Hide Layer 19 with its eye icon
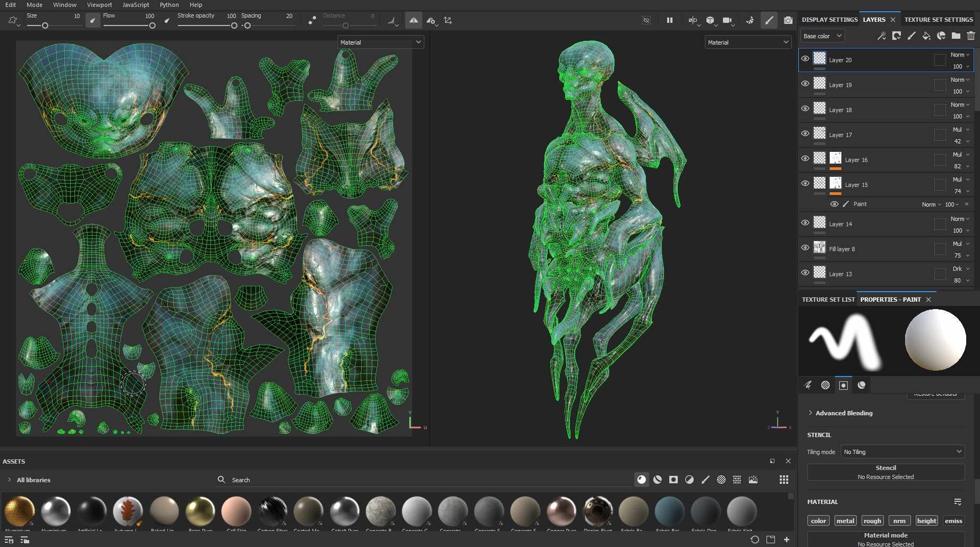Image resolution: width=980 pixels, height=547 pixels. [x=805, y=84]
